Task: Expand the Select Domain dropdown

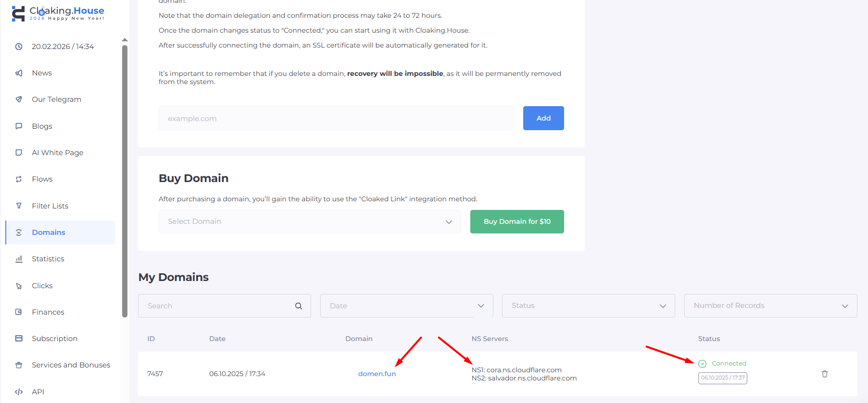Action: click(309, 221)
